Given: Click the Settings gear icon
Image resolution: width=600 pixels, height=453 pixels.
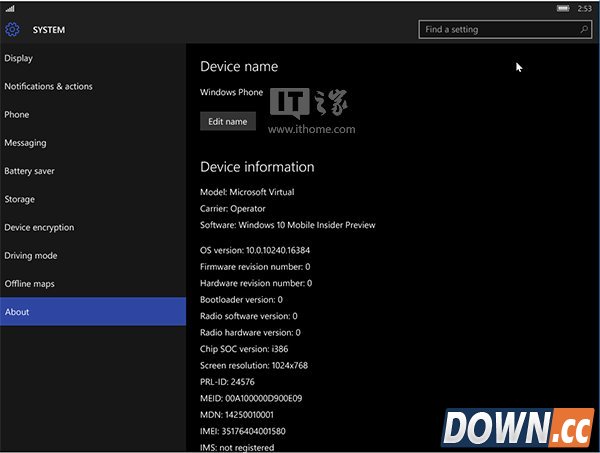Looking at the screenshot, I should [x=12, y=30].
